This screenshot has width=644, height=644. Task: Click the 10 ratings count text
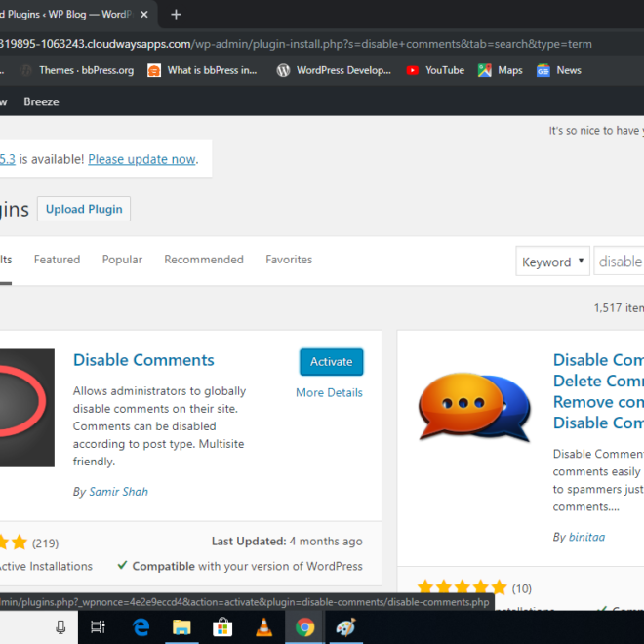tap(522, 589)
